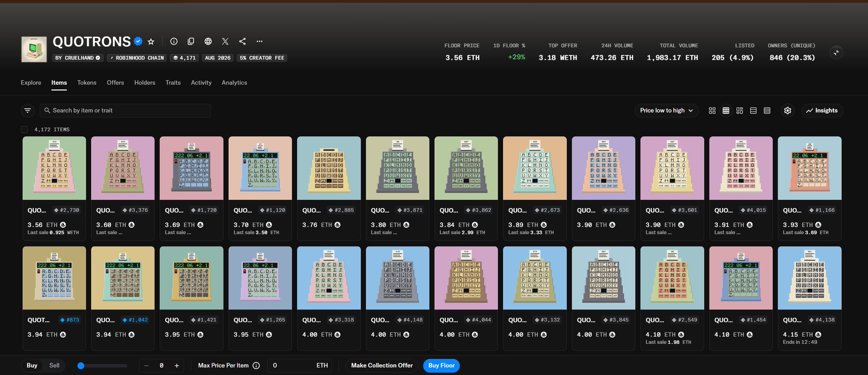Click the verified badge next to QUOTRONS
868x375 pixels.
pos(138,42)
